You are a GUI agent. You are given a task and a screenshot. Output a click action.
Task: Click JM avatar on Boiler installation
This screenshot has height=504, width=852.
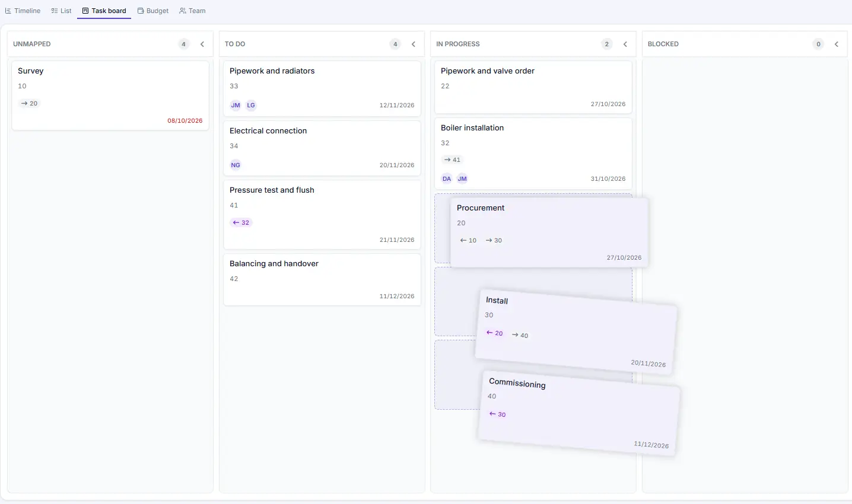(462, 178)
